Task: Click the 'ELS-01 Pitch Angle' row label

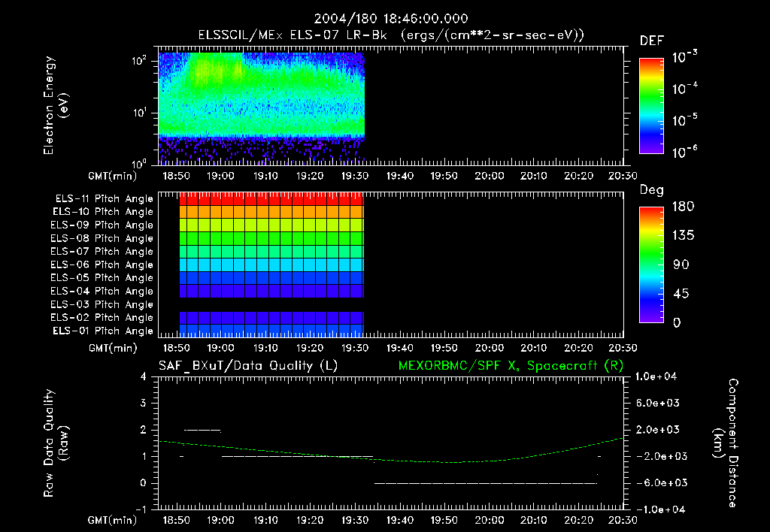Action: pos(103,331)
